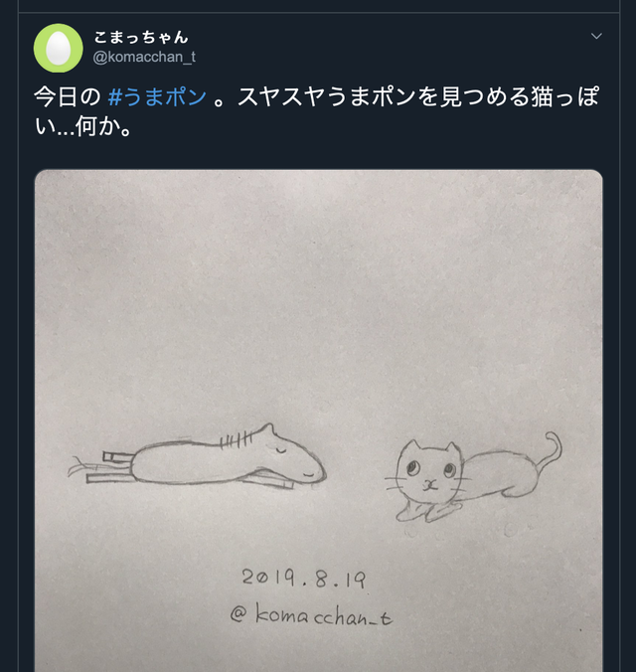Viewport: 636px width, 672px height.
Task: Open the tweet options chevron menu
Action: [x=596, y=36]
